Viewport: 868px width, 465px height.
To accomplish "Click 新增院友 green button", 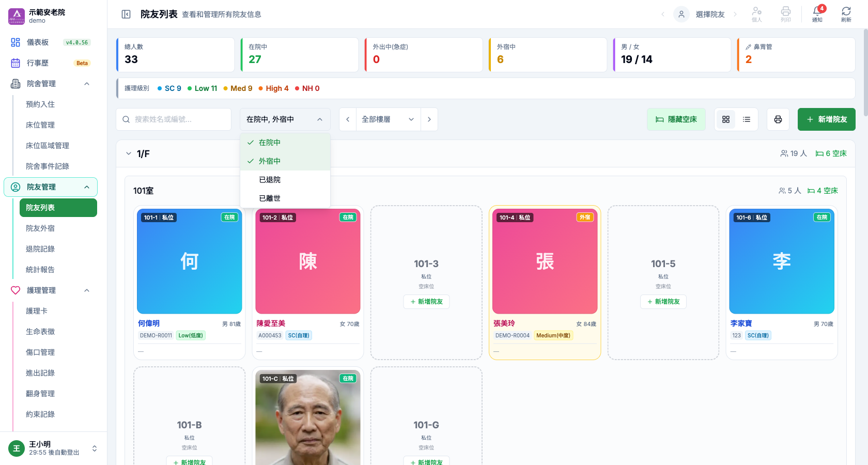I will pos(827,119).
